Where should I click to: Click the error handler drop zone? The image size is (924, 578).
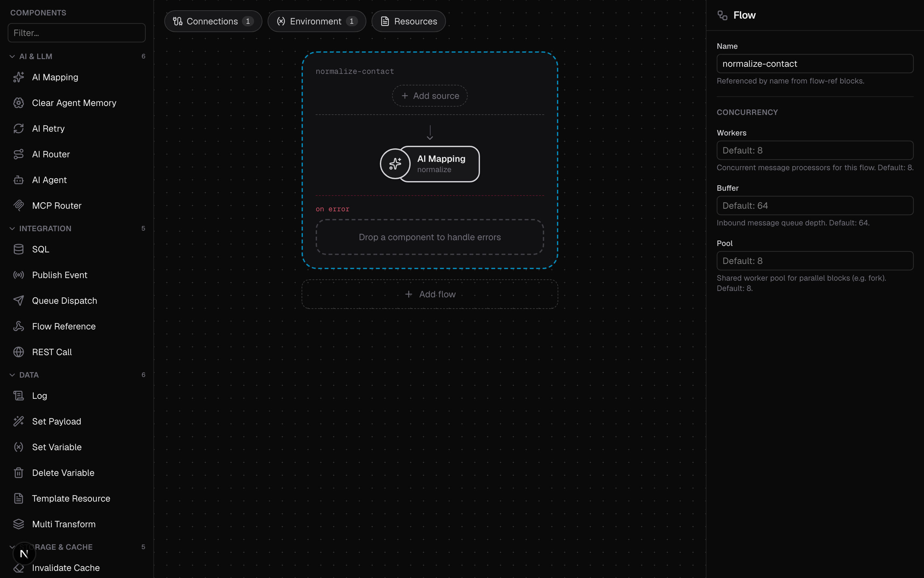click(x=430, y=237)
